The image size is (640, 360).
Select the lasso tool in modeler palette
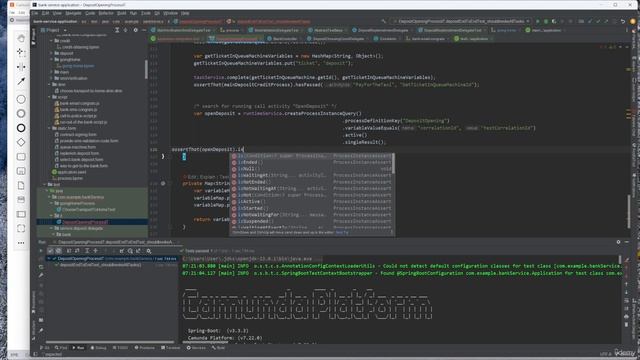21,52
